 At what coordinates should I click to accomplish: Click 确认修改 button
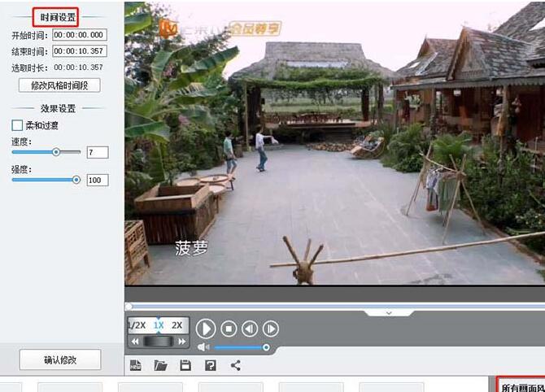point(60,360)
